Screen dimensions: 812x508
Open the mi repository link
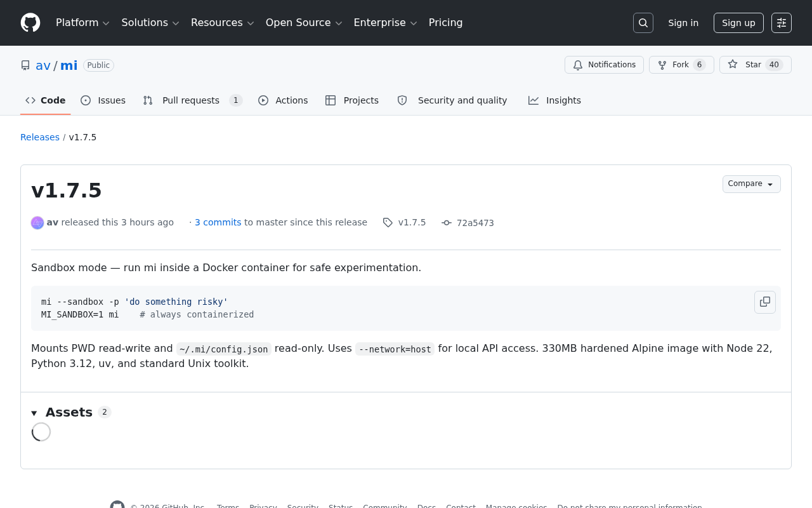(69, 65)
